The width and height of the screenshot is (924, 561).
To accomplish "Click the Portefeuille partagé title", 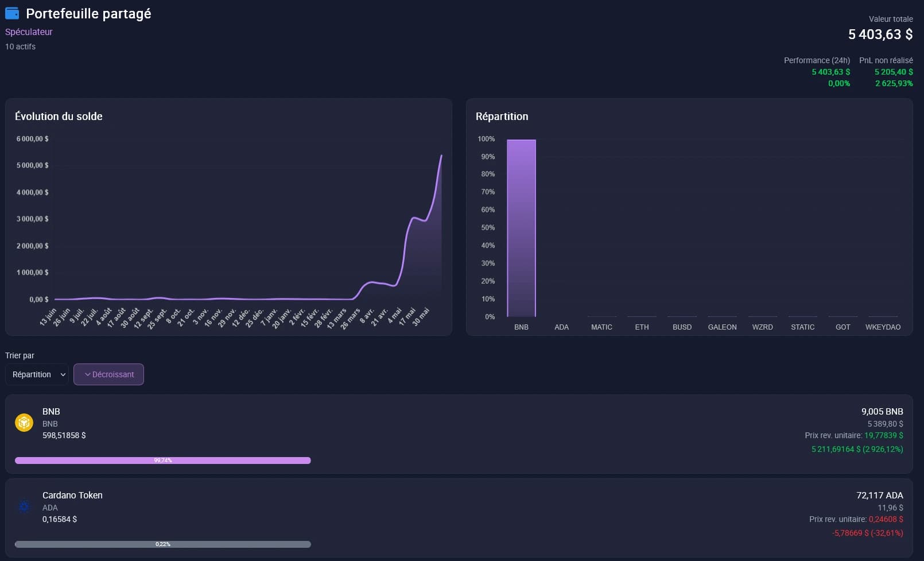I will [88, 14].
